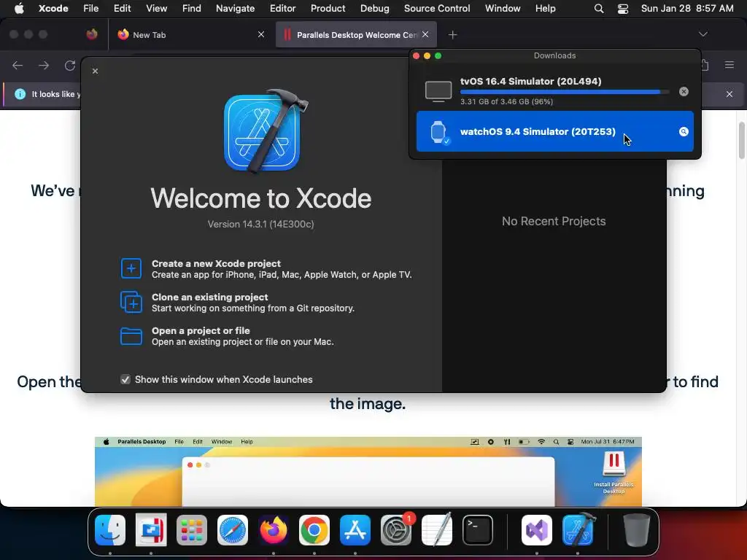Viewport: 747px width, 560px height.
Task: Close the Welcome to Xcode window
Action: 96,71
